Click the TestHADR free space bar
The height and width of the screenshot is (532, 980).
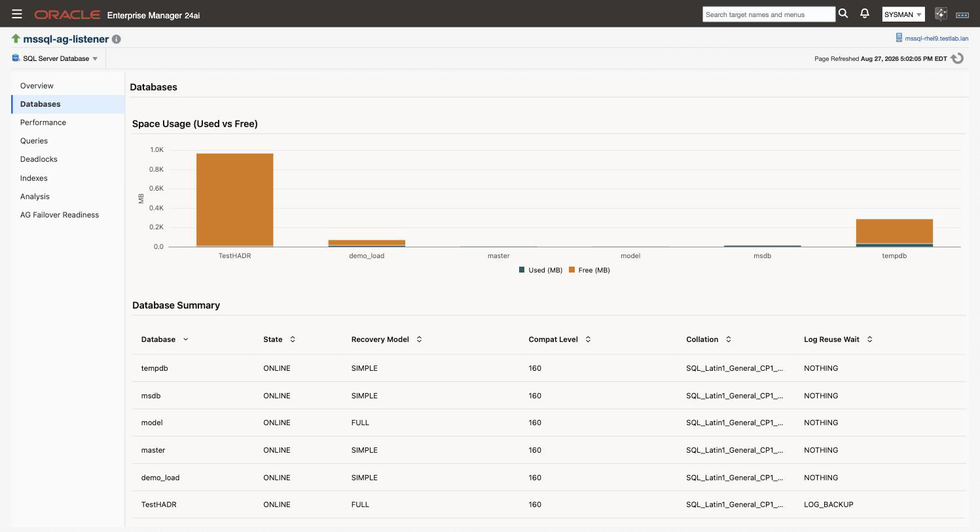[235, 199]
